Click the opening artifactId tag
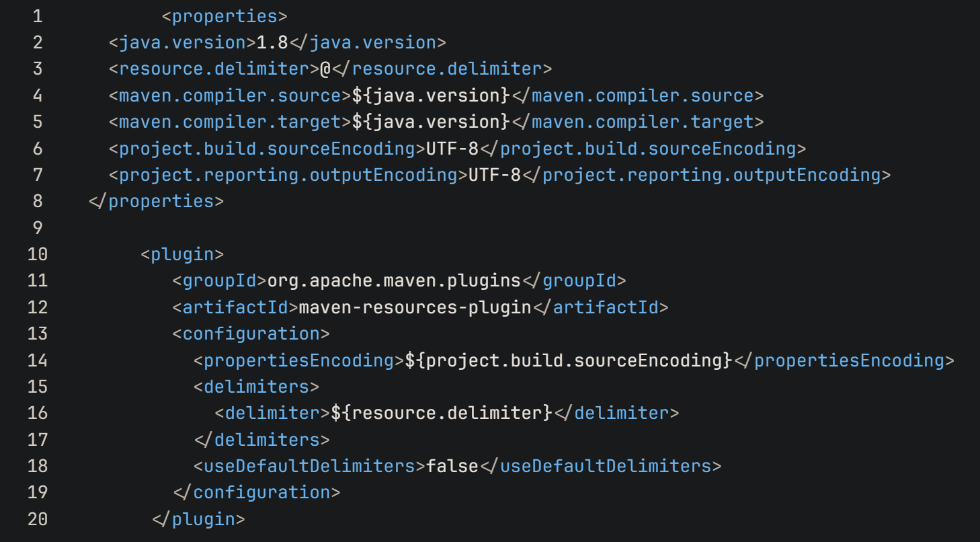 (x=235, y=307)
